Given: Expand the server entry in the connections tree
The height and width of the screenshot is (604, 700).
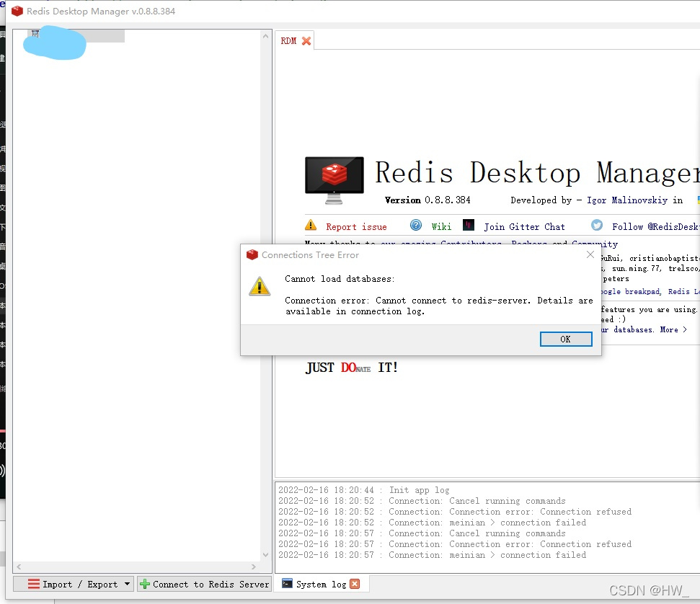Looking at the screenshot, I should pos(35,34).
